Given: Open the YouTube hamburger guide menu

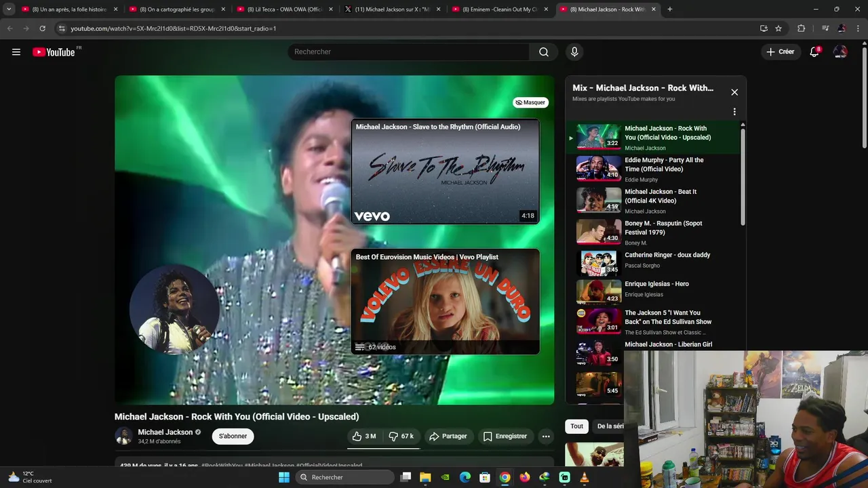Looking at the screenshot, I should (16, 52).
